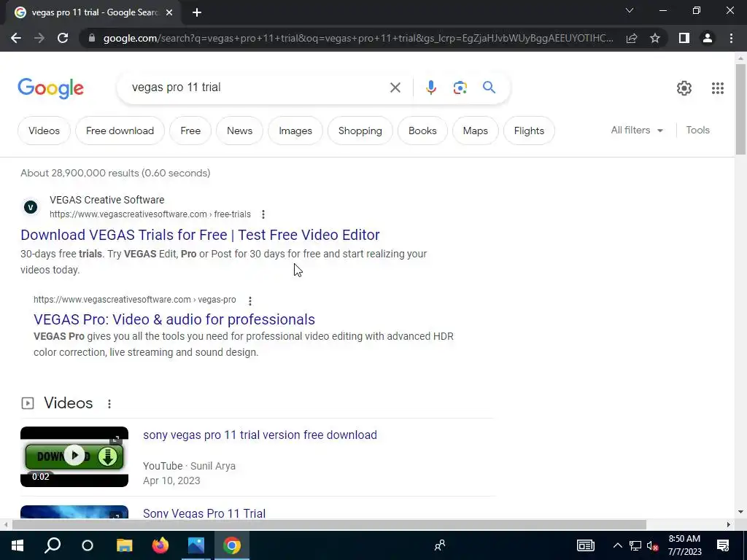Switch to Maps results

476,131
